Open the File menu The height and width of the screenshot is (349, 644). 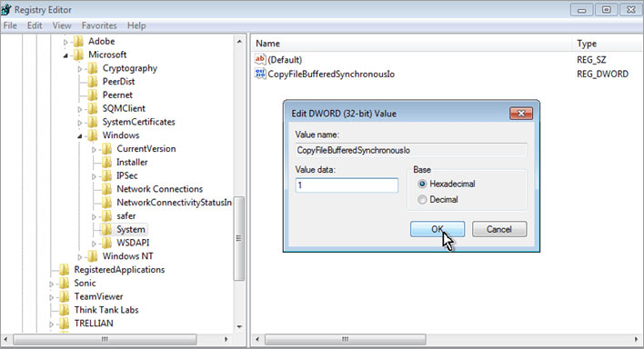pos(10,25)
